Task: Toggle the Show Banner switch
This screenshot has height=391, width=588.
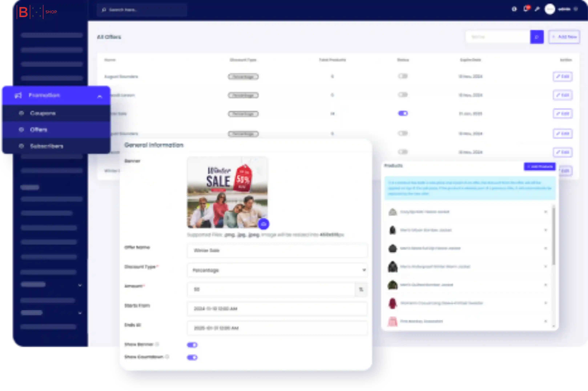Action: pyautogui.click(x=192, y=345)
